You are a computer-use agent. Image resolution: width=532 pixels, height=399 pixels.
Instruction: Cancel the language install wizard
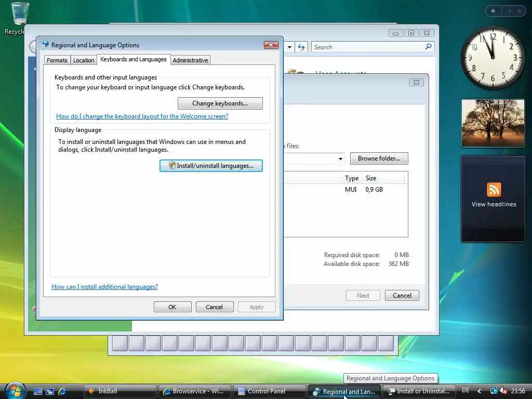402,296
